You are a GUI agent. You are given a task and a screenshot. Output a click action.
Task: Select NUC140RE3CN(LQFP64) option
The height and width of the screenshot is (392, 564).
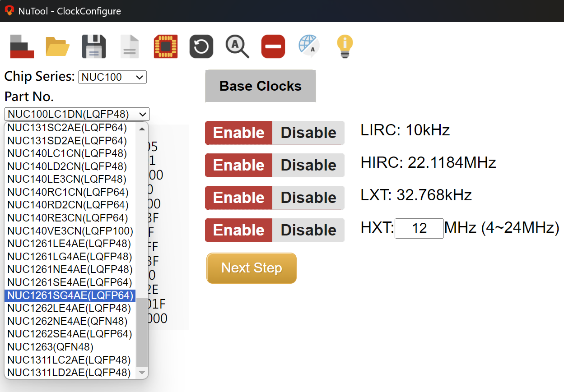[70, 218]
